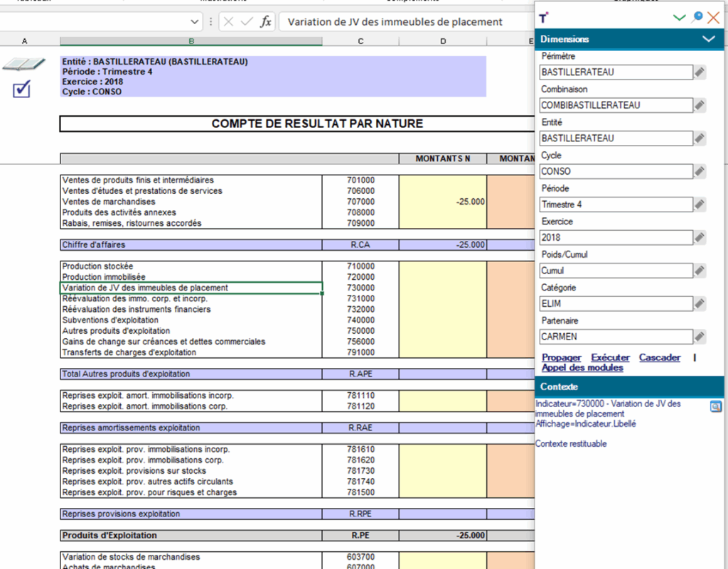Click the T logo in the side panel
Image resolution: width=728 pixels, height=569 pixels.
[x=544, y=18]
